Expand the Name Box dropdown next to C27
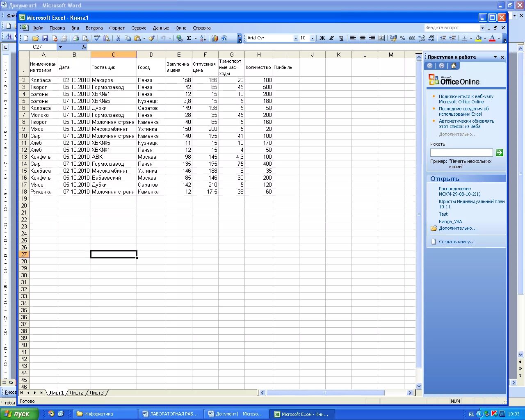 click(x=60, y=47)
